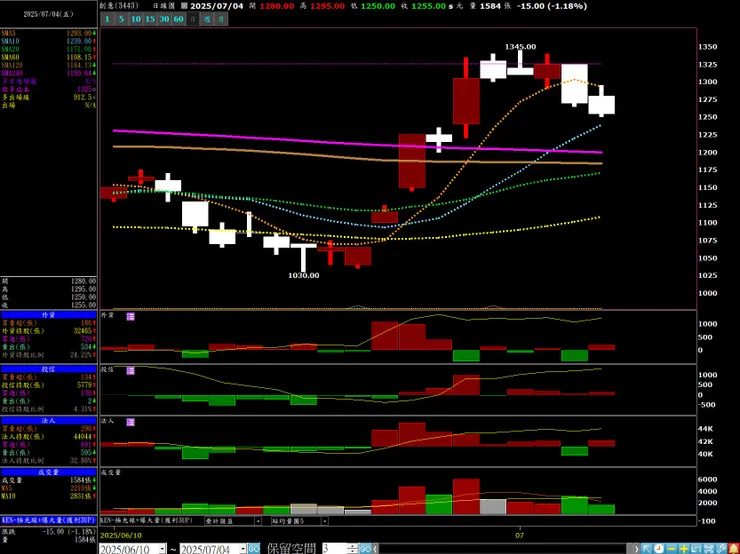
Task: Open the 法人 panel settings list icon
Action: (131, 422)
